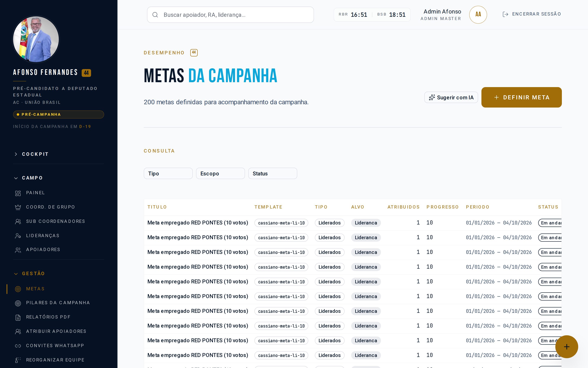Click the AI sparkle icon in Sugerir com IA
Image resolution: width=588 pixels, height=368 pixels.
coord(432,97)
